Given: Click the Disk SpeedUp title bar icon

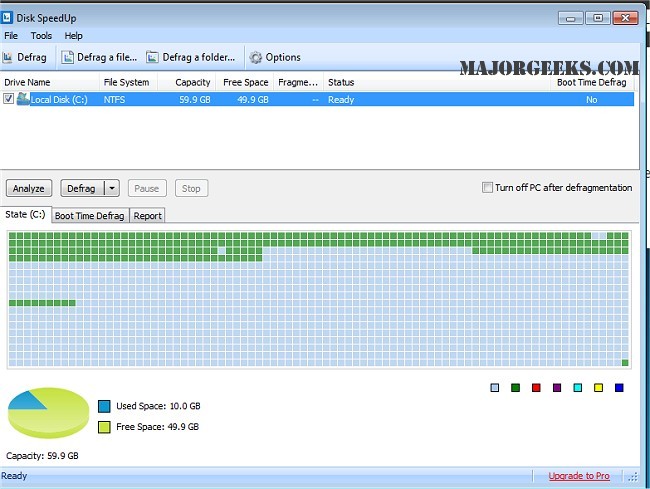Looking at the screenshot, I should click(9, 17).
